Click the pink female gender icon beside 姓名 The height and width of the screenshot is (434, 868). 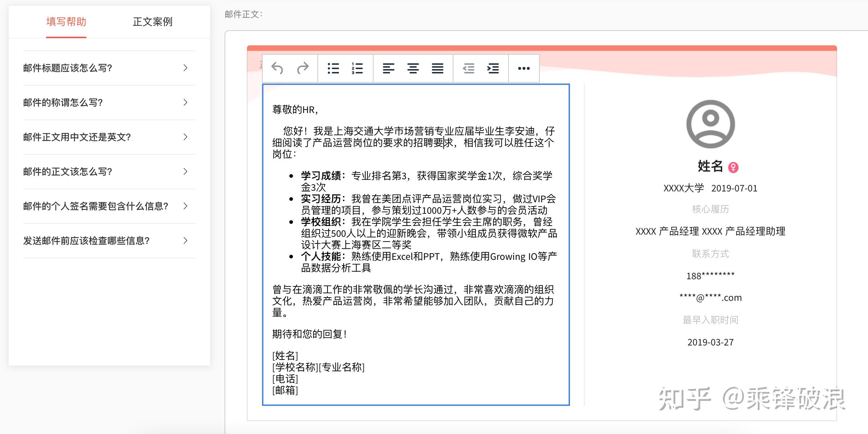(x=733, y=167)
